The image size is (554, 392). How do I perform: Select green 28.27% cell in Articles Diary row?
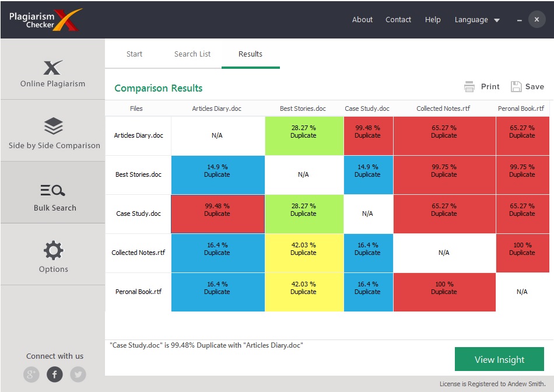303,135
